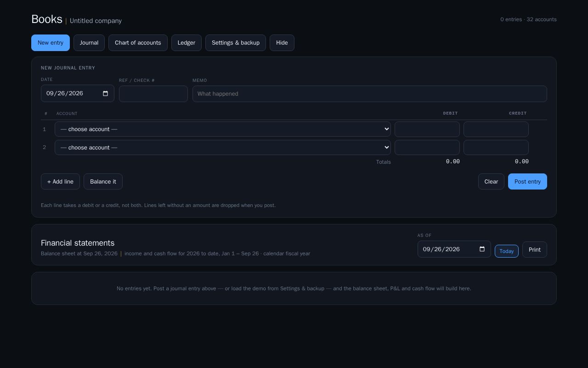Open calendar picker in entry Date field
The height and width of the screenshot is (368, 588).
coord(105,93)
